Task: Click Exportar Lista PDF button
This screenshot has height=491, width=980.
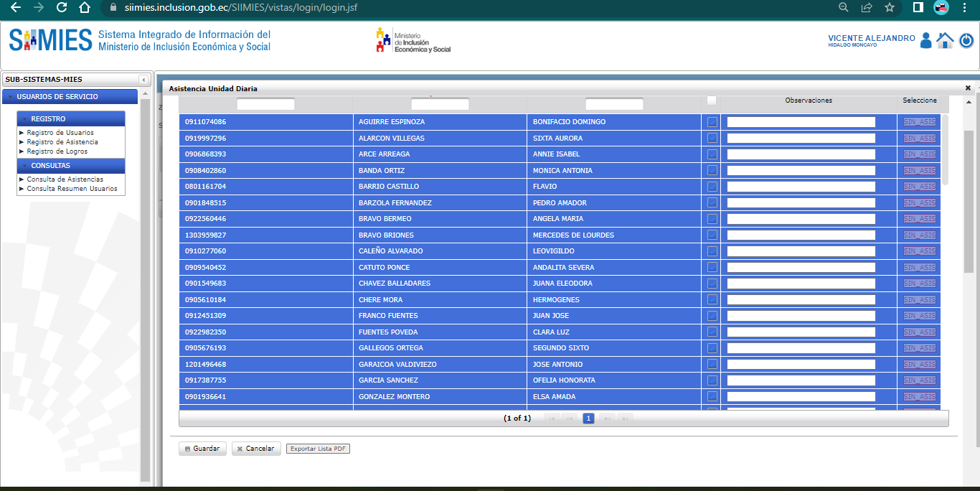Action: pyautogui.click(x=318, y=449)
